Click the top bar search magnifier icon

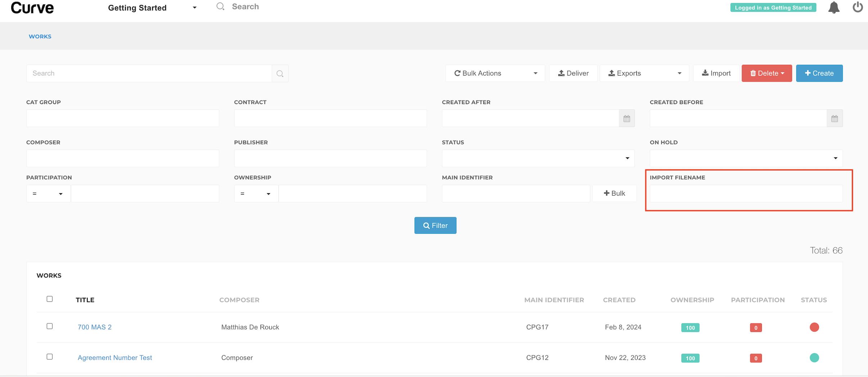[x=220, y=6]
